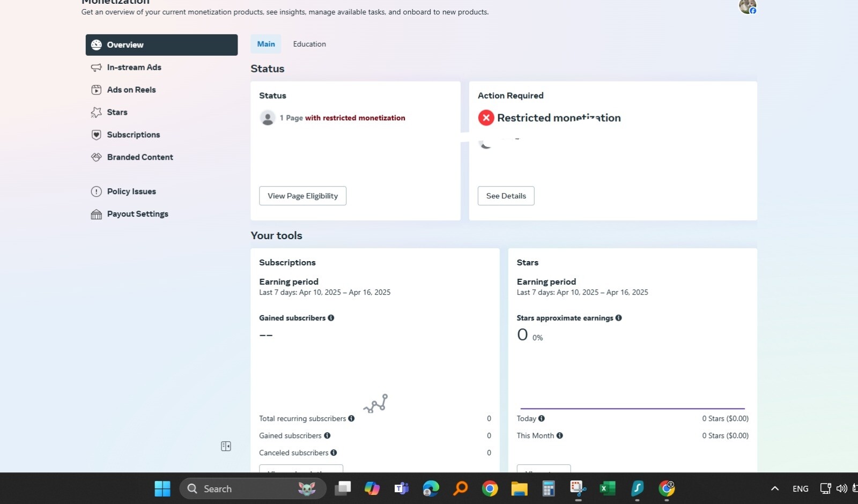Click the ENG language indicator
The height and width of the screenshot is (504, 858).
click(x=801, y=489)
